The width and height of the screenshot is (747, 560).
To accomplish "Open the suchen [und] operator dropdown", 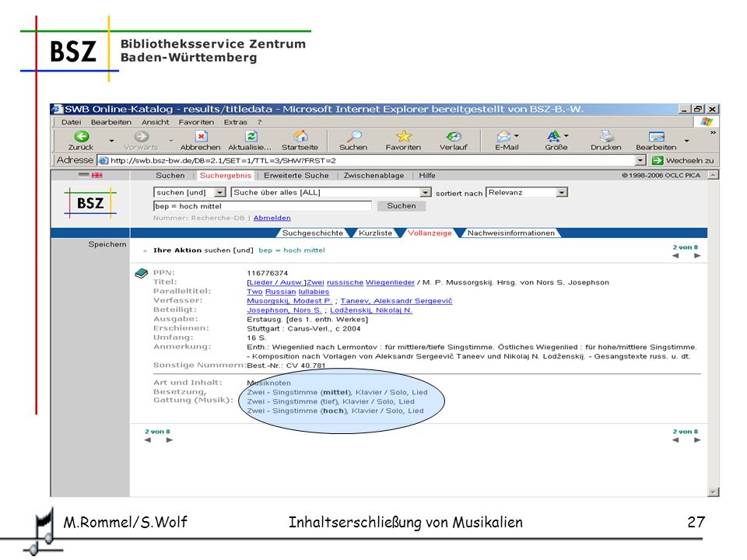I will [219, 192].
